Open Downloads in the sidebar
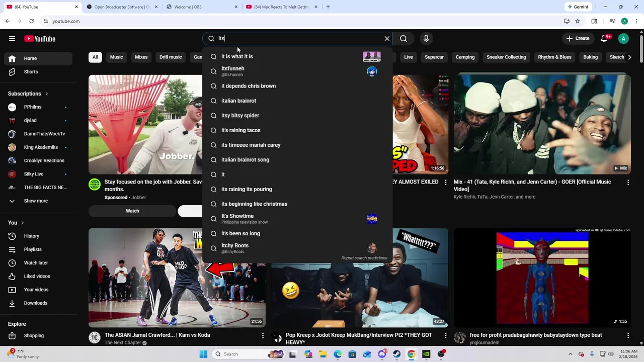The width and height of the screenshot is (644, 362). click(x=38, y=303)
